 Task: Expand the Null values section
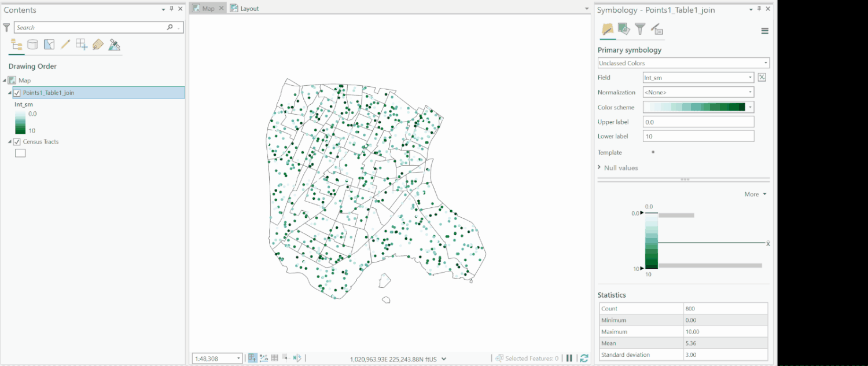(x=598, y=167)
